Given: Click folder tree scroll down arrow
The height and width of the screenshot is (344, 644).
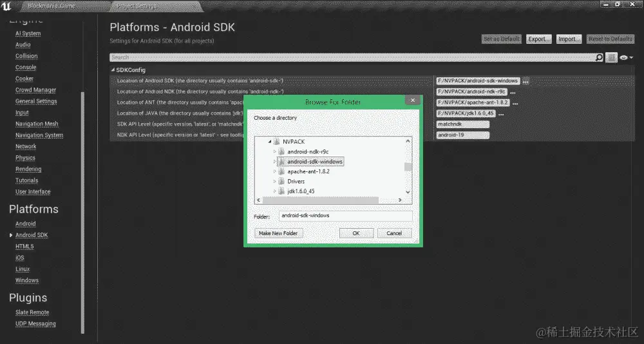Looking at the screenshot, I should tap(408, 191).
